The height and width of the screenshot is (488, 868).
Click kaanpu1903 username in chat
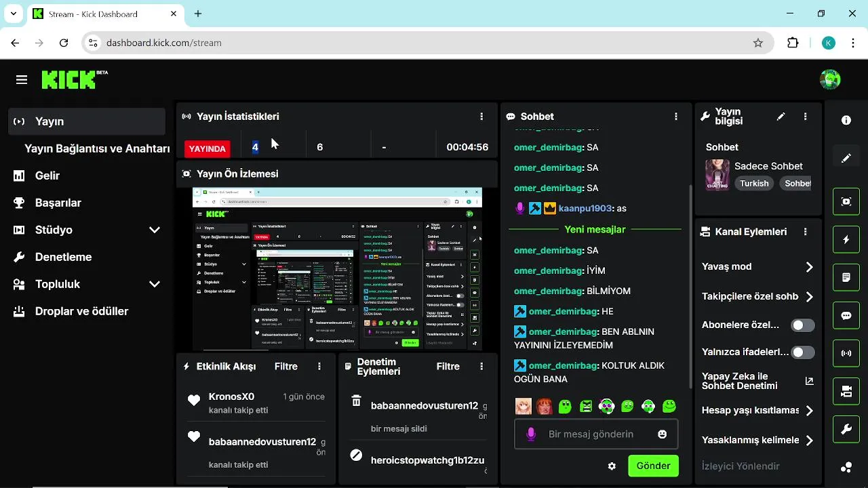click(x=585, y=209)
